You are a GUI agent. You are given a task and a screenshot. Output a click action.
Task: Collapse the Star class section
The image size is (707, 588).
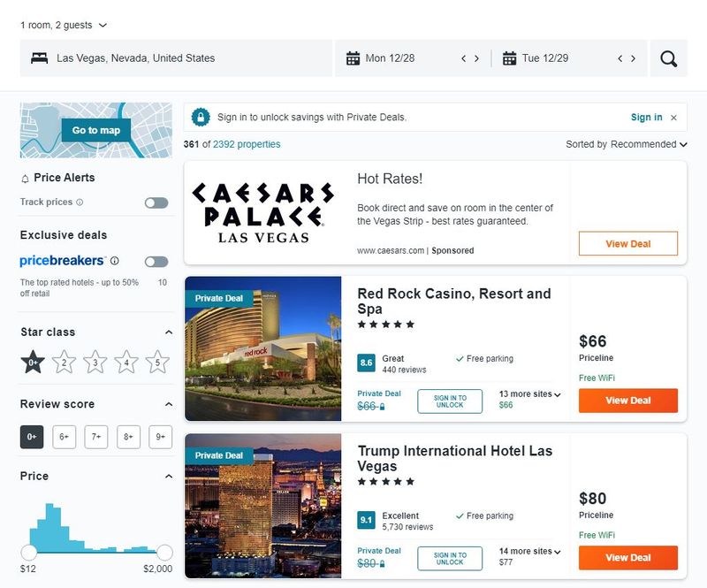pos(169,332)
